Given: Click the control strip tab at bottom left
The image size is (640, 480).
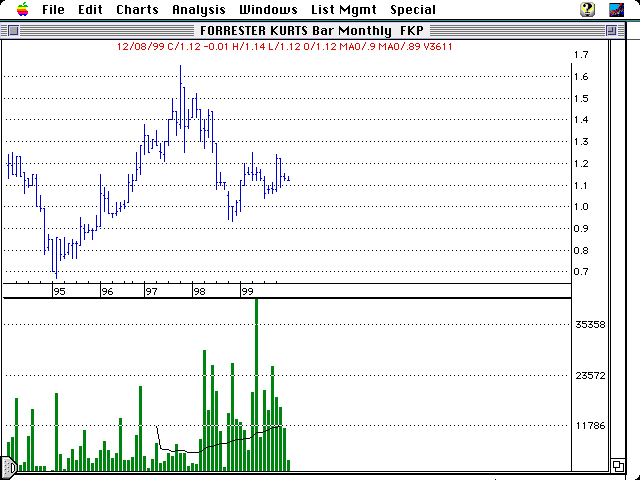Looking at the screenshot, I should pos(8,467).
